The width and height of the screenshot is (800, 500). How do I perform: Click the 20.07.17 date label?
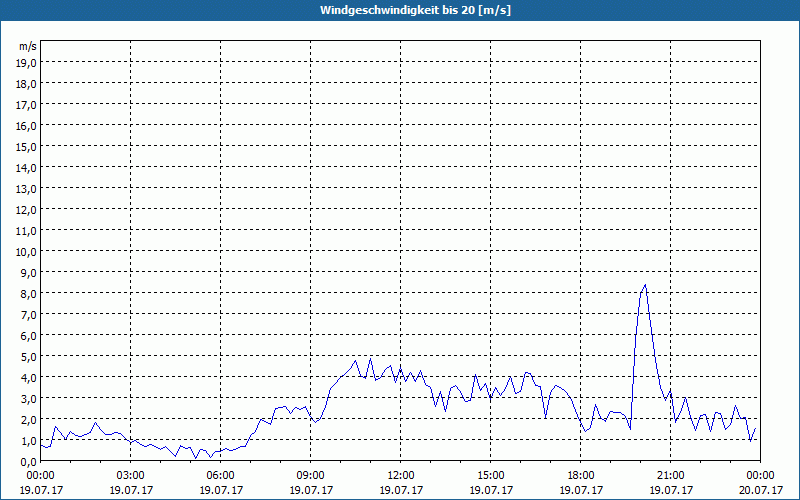coord(761,490)
